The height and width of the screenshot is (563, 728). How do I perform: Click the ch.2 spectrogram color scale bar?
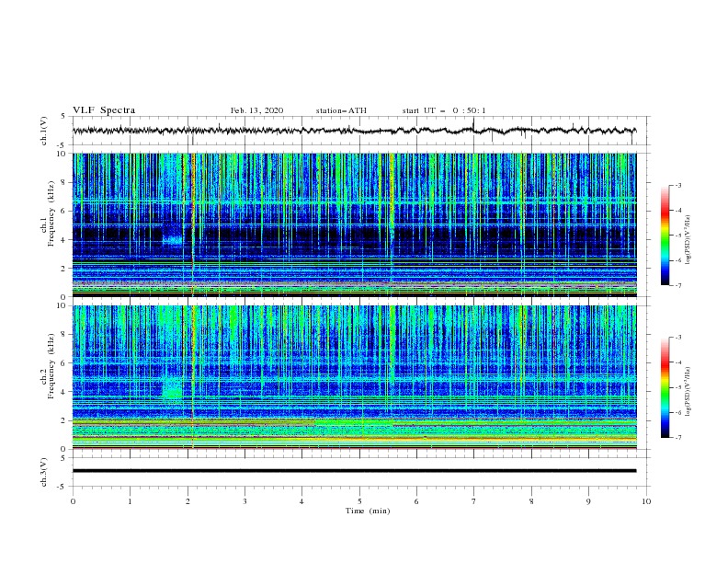[x=665, y=387]
